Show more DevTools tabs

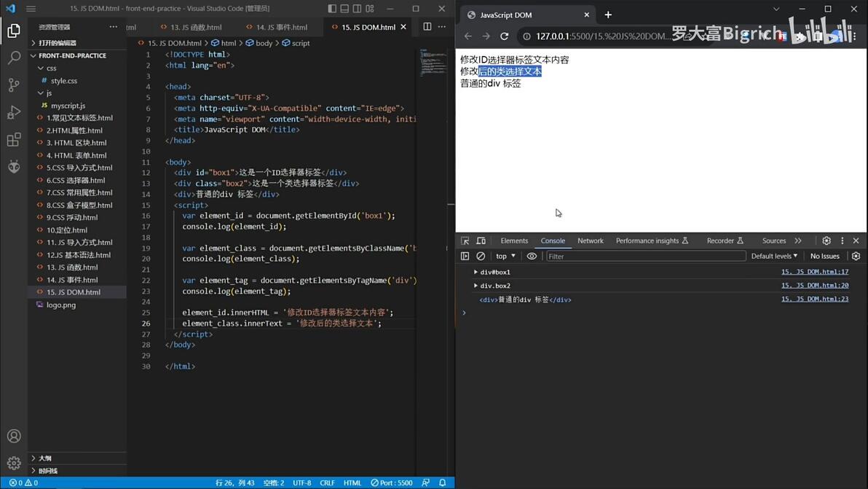point(797,241)
